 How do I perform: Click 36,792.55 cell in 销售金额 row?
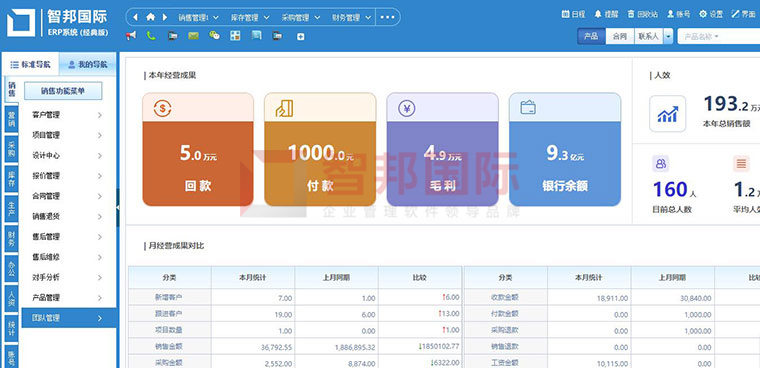click(253, 347)
